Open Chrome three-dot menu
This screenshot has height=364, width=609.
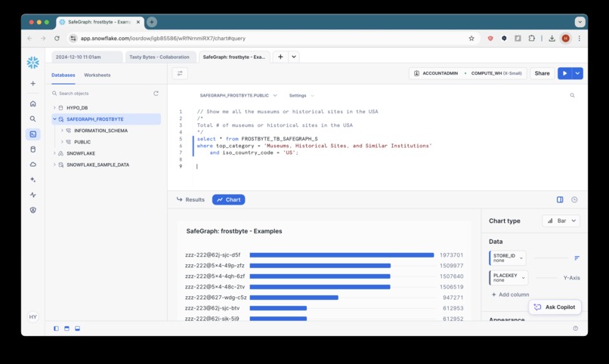coord(579,38)
